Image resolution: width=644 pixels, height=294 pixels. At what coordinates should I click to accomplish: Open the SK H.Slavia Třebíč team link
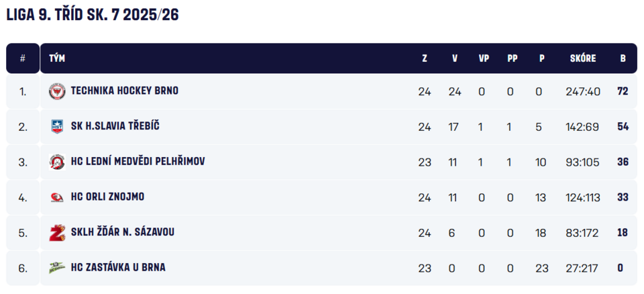point(115,126)
